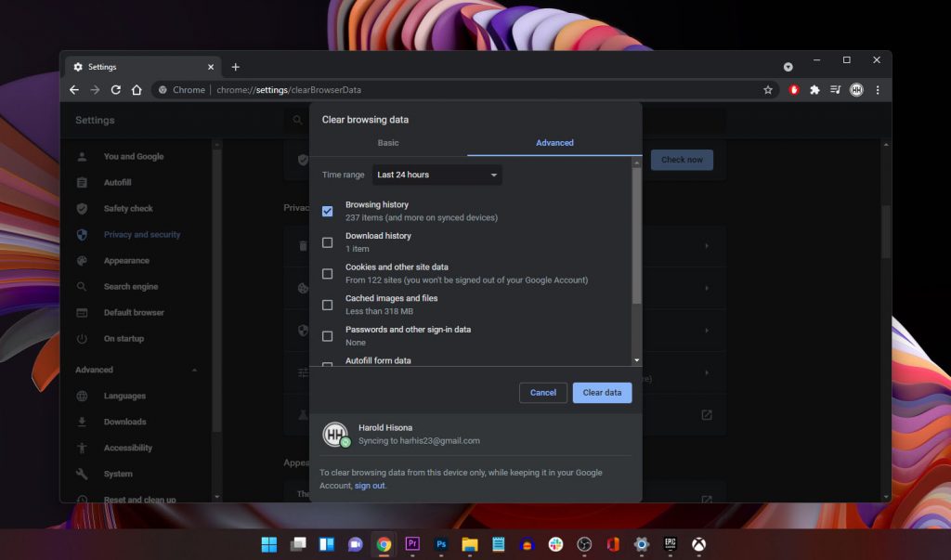Go back using the browser back arrow
This screenshot has width=951, height=560.
pyautogui.click(x=74, y=90)
